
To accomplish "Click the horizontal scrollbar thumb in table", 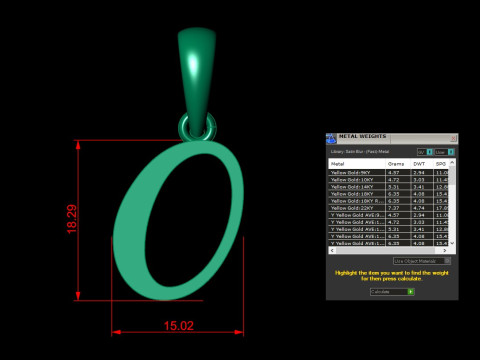I will [385, 250].
